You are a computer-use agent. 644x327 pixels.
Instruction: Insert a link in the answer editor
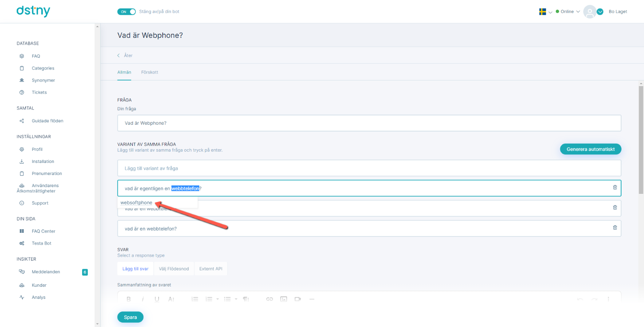point(270,299)
